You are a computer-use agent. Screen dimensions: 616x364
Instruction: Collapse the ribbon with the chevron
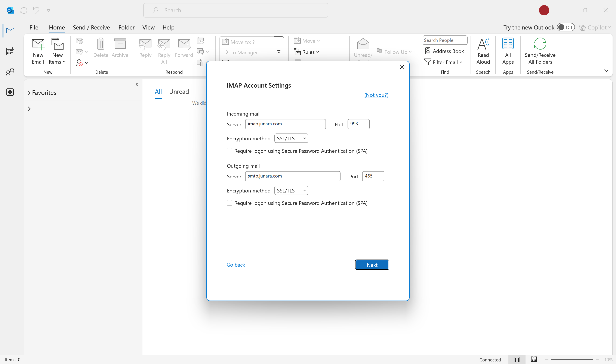coord(606,71)
